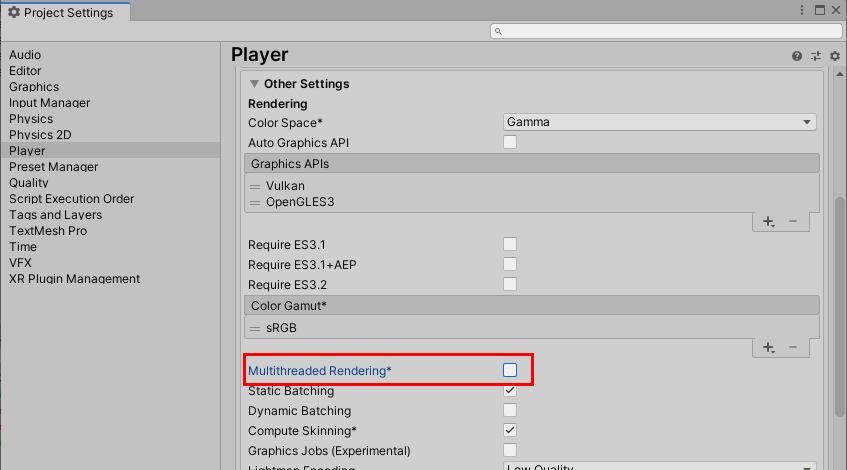Enable Require ES3.1 checkbox
The width and height of the screenshot is (847, 470).
(x=510, y=244)
